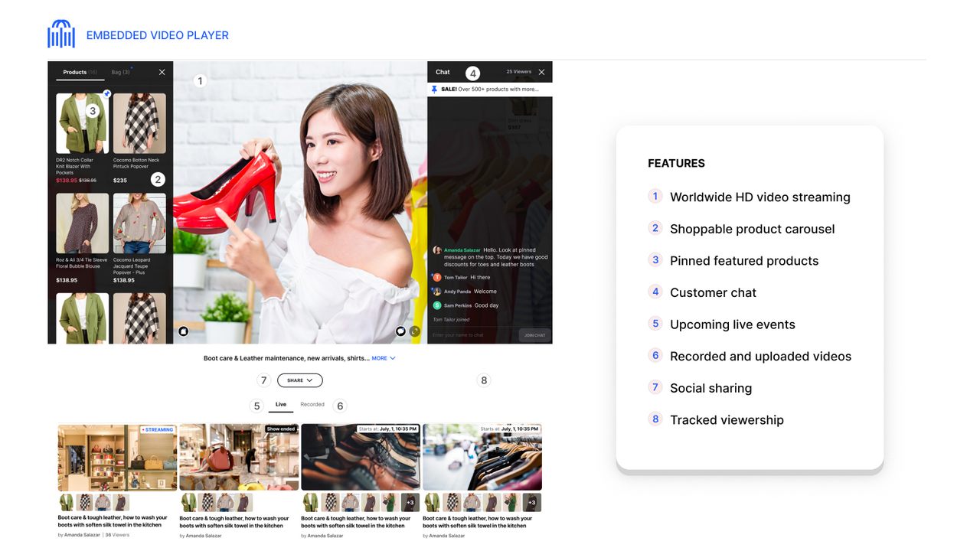Viewport: 980px width, 551px height.
Task: Select the chat bubble icon on the video
Action: tap(400, 331)
